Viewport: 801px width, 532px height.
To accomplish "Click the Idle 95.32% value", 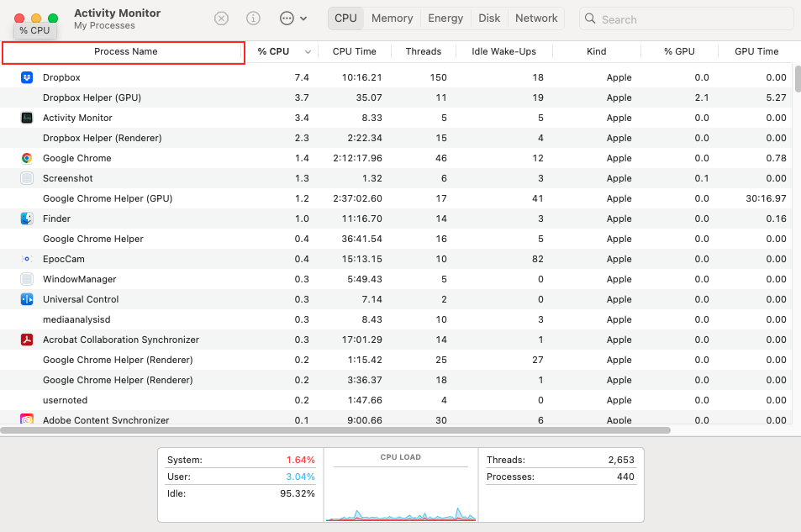I will 298,493.
